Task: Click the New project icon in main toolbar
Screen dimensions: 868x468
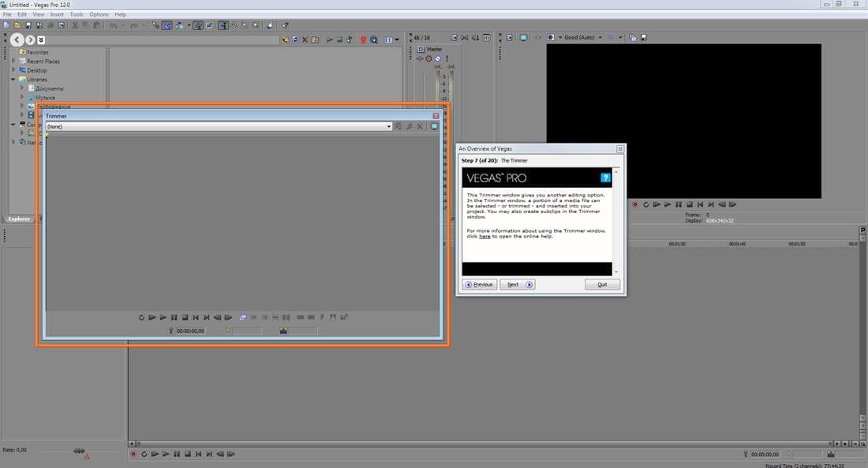Action: [6, 25]
